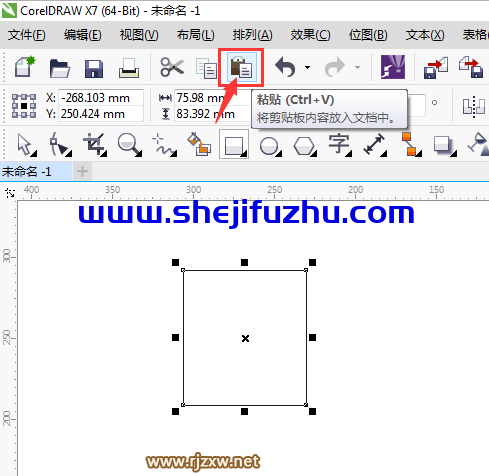Click the Save floppy disk icon
Viewport: 489px width, 476px height.
tap(94, 69)
